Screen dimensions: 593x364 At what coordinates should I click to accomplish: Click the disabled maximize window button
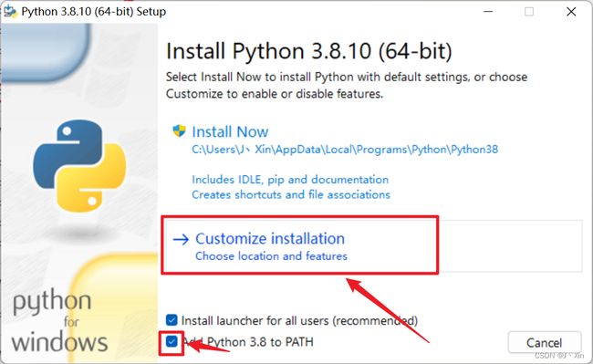[x=529, y=12]
